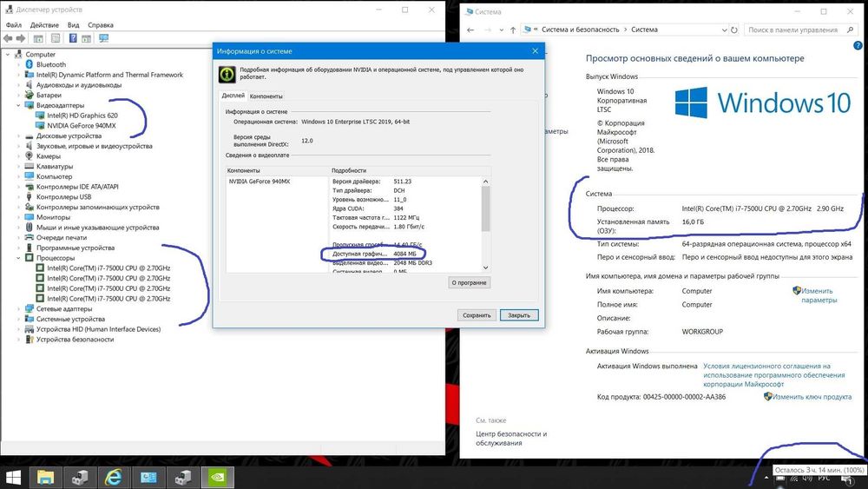Click О программе button
The width and height of the screenshot is (868, 489).
pyautogui.click(x=469, y=283)
